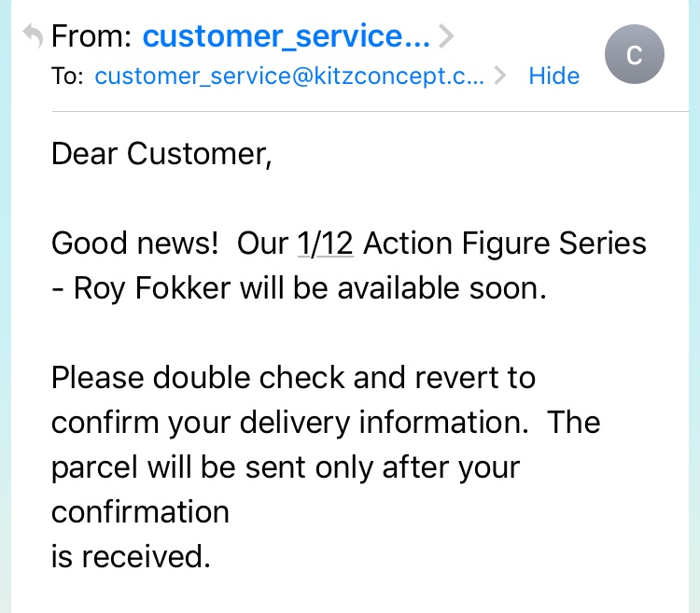
Task: Click the delivery information phrase
Action: pos(384,423)
